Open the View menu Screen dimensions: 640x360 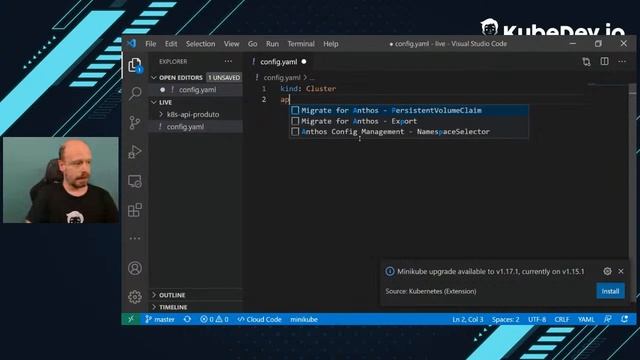pyautogui.click(x=231, y=44)
